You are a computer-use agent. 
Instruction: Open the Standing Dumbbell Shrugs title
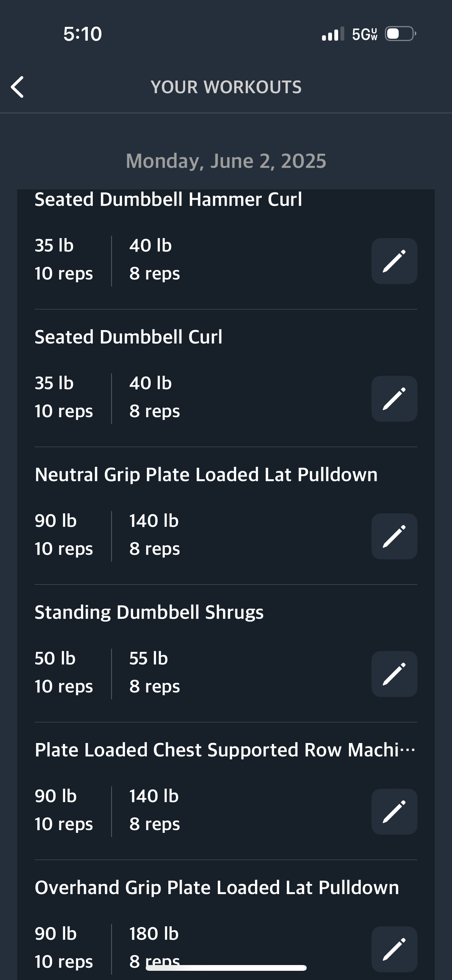(x=149, y=612)
